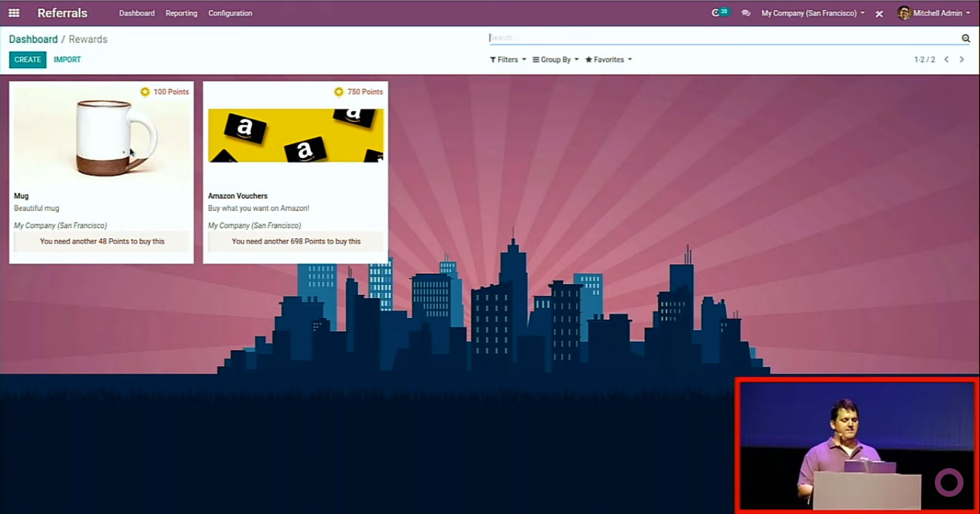Open the Filters dropdown
The image size is (980, 514).
tap(508, 60)
